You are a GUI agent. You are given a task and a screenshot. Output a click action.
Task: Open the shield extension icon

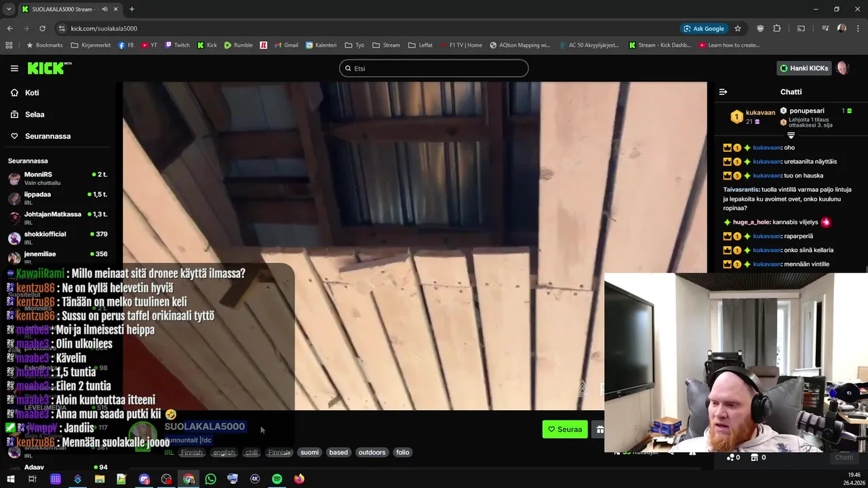(x=760, y=28)
